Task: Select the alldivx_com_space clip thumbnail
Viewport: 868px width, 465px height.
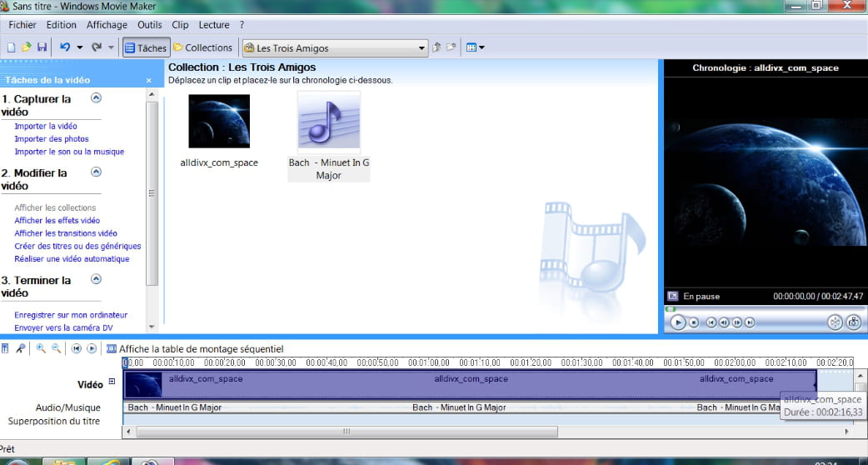Action: tap(219, 121)
